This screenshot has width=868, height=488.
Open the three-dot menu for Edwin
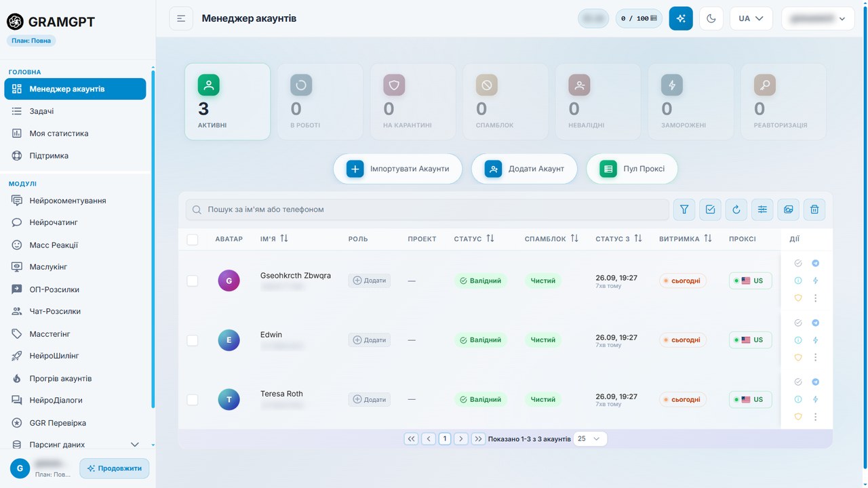[815, 357]
